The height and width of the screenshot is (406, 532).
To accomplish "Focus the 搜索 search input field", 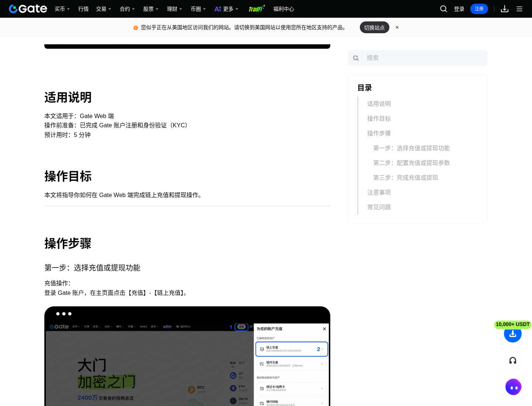I will [418, 58].
